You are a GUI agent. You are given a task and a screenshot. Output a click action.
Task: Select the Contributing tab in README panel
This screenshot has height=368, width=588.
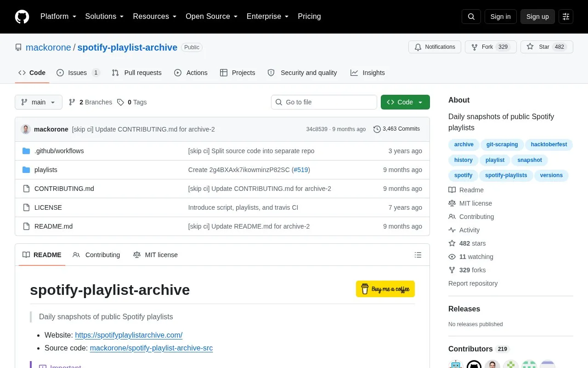point(96,255)
